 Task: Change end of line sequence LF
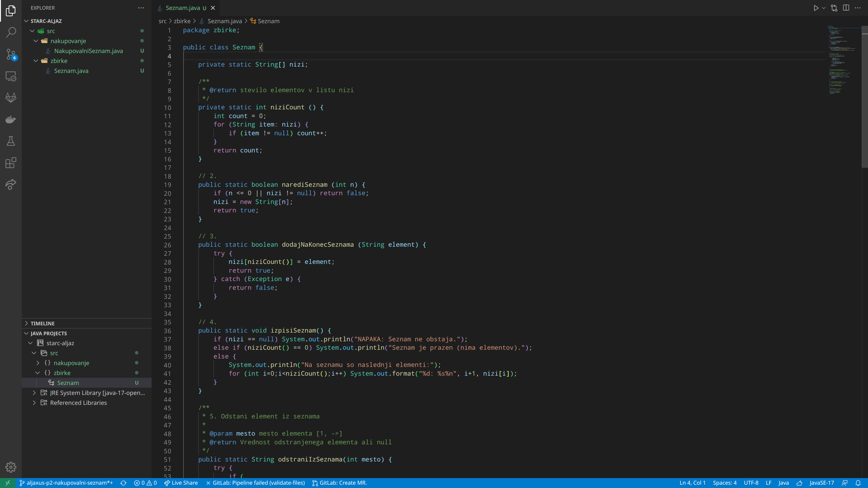point(769,483)
